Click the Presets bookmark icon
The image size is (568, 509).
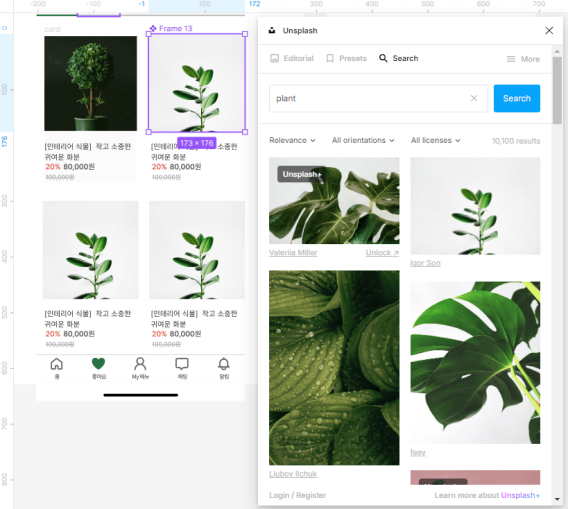click(330, 58)
